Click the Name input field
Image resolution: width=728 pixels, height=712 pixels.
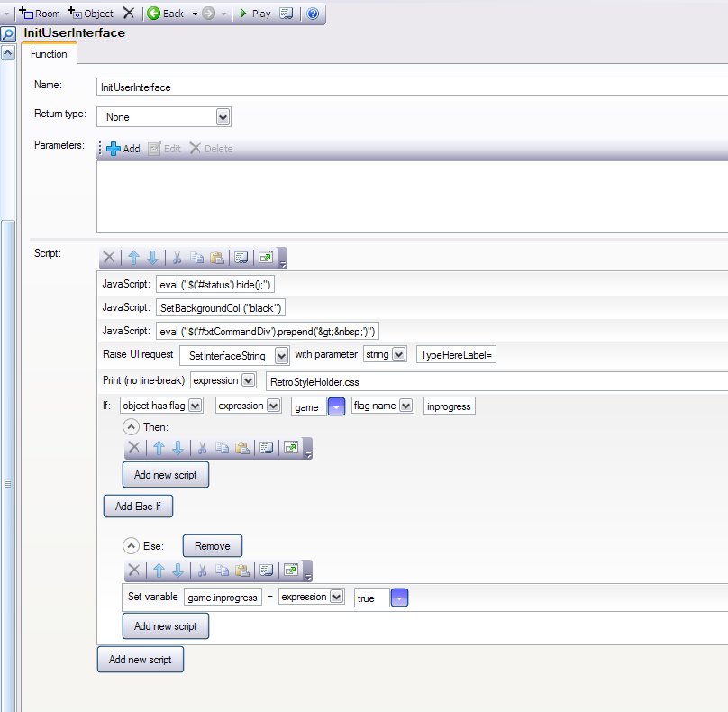pos(405,87)
